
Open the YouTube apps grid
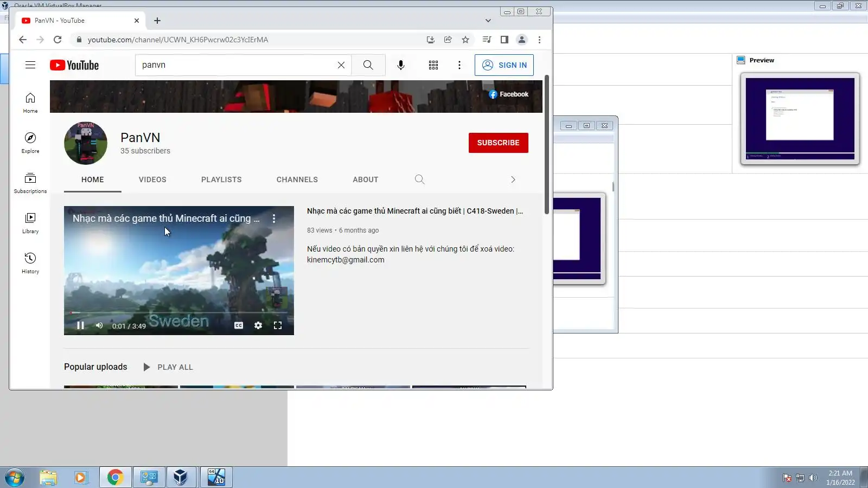433,65
